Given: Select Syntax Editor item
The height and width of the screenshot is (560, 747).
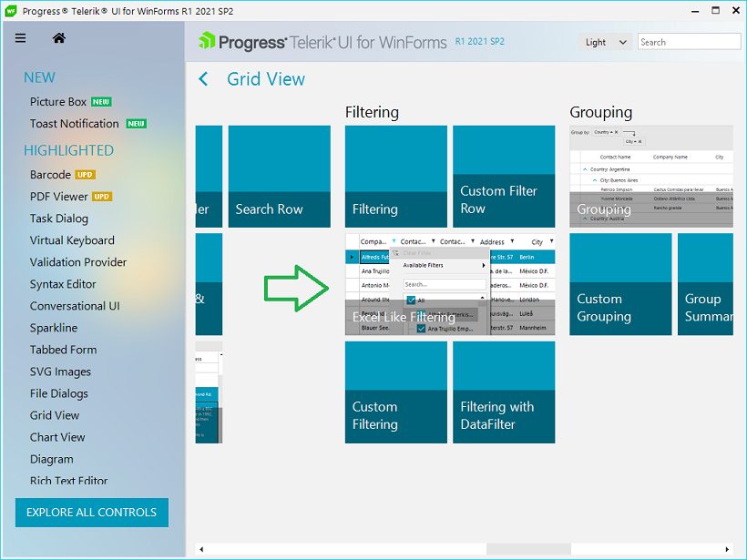Looking at the screenshot, I should pos(63,284).
